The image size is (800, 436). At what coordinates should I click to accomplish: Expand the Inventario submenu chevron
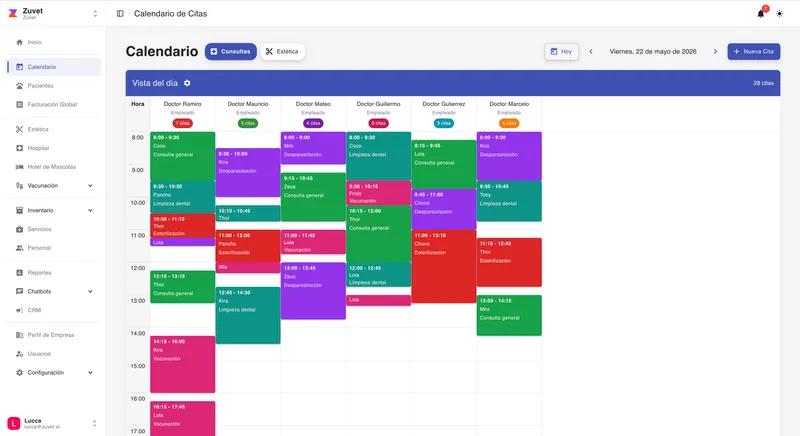(90, 210)
